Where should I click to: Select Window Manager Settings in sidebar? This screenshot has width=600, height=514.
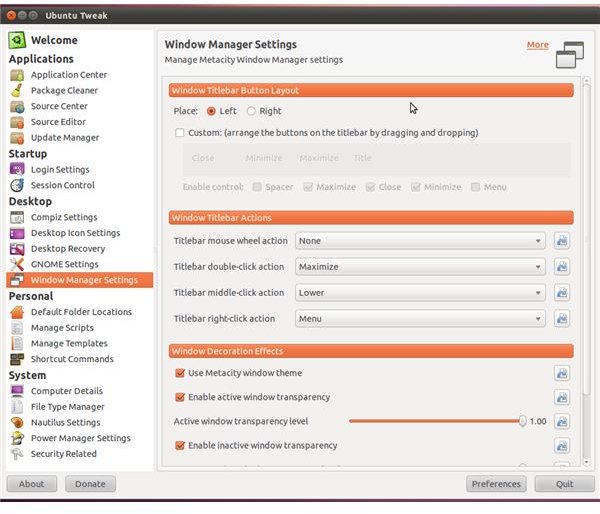pyautogui.click(x=80, y=280)
